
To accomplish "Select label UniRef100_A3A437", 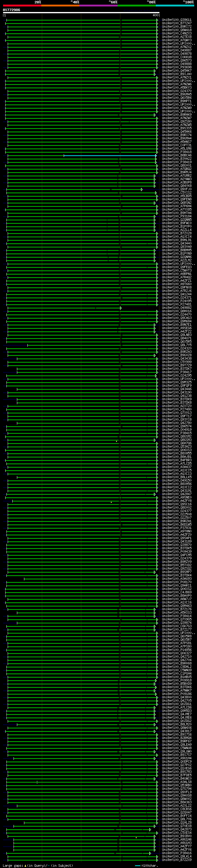I will click(177, 467).
